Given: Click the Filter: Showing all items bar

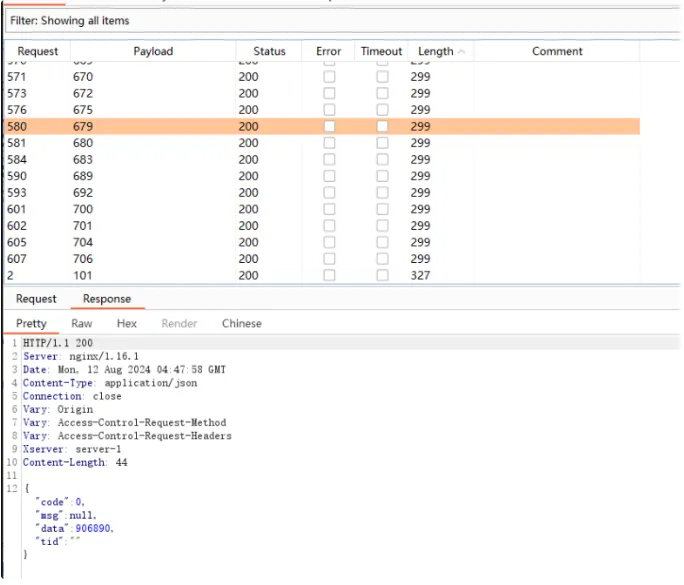Looking at the screenshot, I should point(342,21).
